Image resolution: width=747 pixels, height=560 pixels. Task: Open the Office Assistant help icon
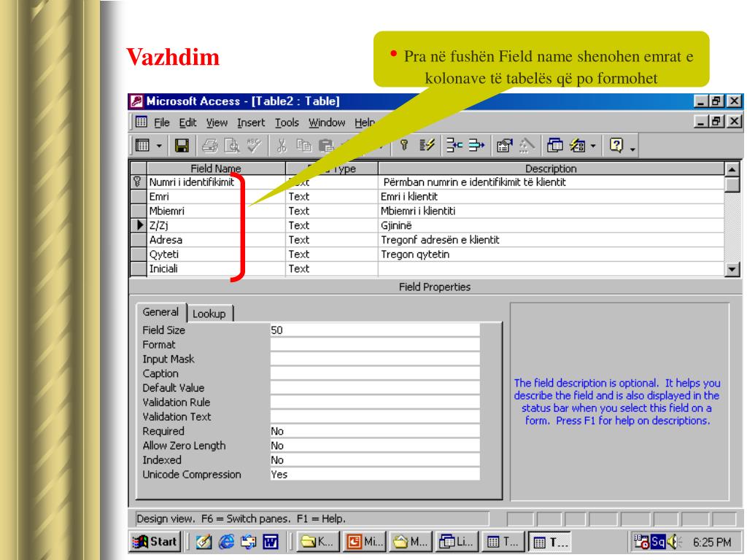tap(616, 145)
